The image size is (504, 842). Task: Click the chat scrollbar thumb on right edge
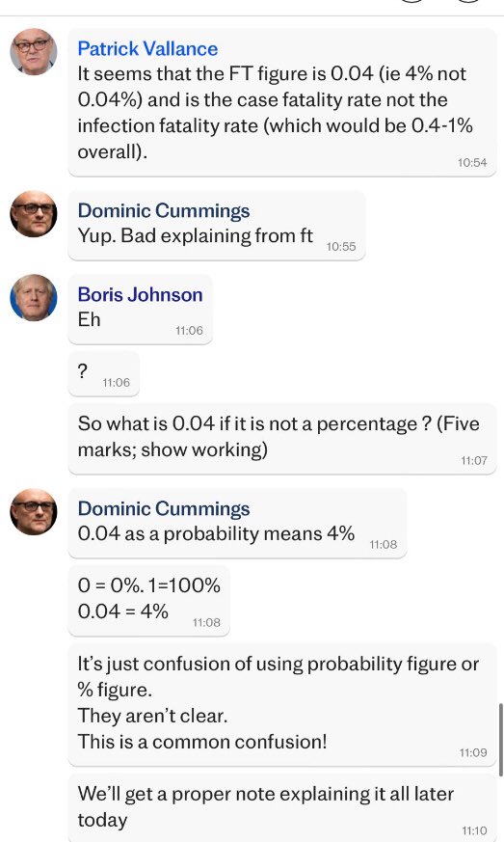tap(500, 739)
